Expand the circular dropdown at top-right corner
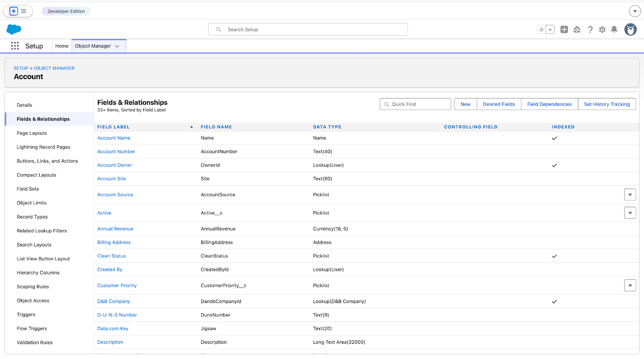Image resolution: width=644 pixels, height=359 pixels. click(x=635, y=11)
